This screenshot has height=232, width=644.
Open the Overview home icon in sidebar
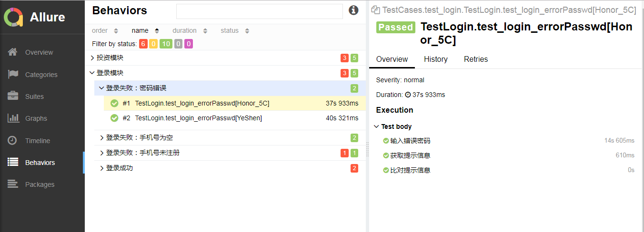pyautogui.click(x=13, y=52)
